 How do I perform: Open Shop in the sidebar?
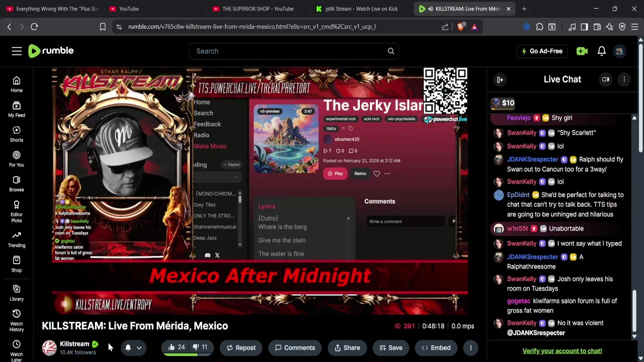point(17,264)
